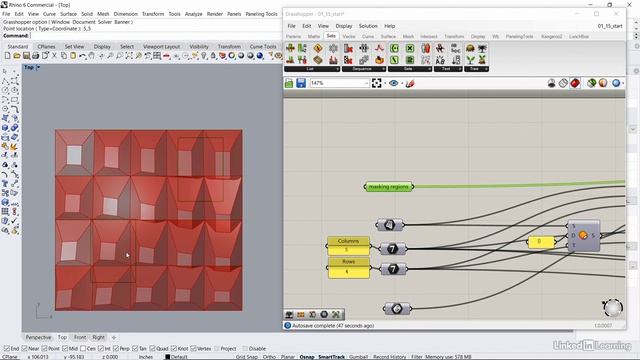
Task: Select the Pan hand tool in Rhino
Action: pyautogui.click(x=92, y=56)
